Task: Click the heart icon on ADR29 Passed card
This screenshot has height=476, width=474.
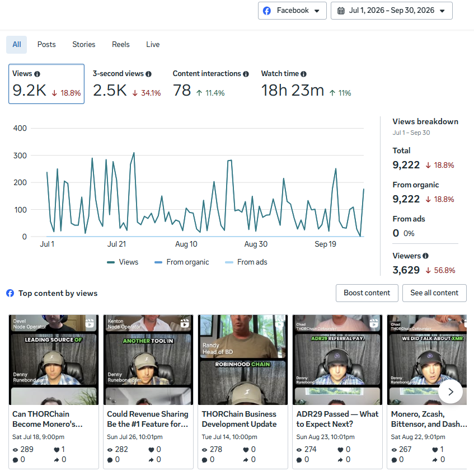Action: (340, 450)
